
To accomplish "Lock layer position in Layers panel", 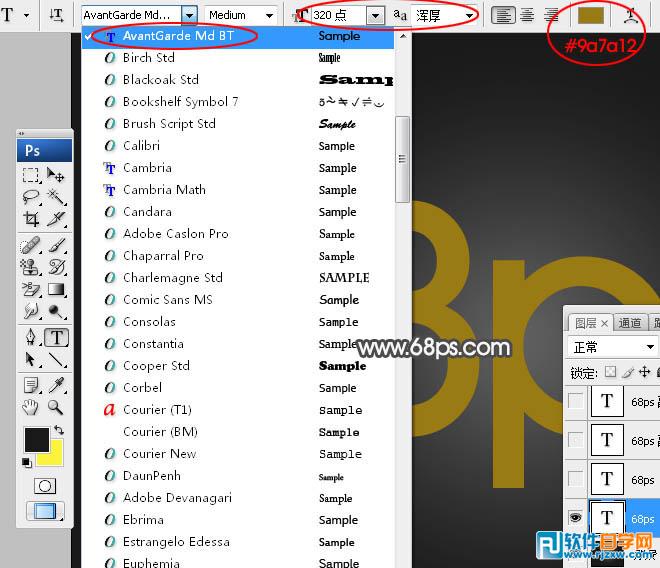I will (x=644, y=372).
